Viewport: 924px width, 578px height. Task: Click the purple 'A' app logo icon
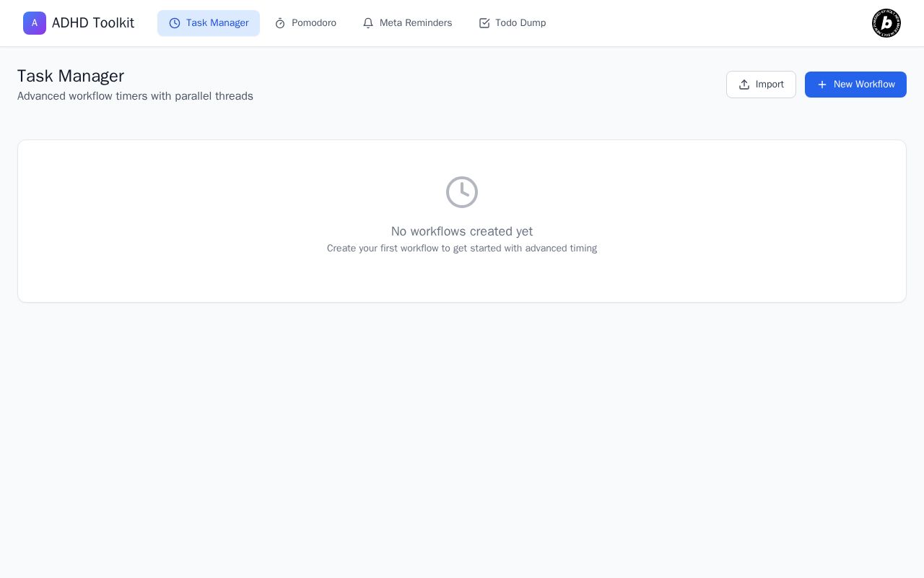coord(35,23)
